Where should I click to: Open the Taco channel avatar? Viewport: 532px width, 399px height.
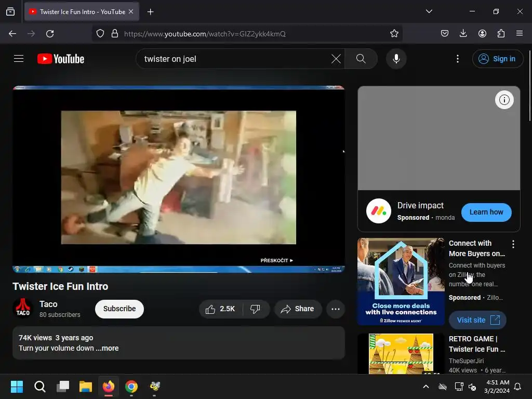(23, 308)
